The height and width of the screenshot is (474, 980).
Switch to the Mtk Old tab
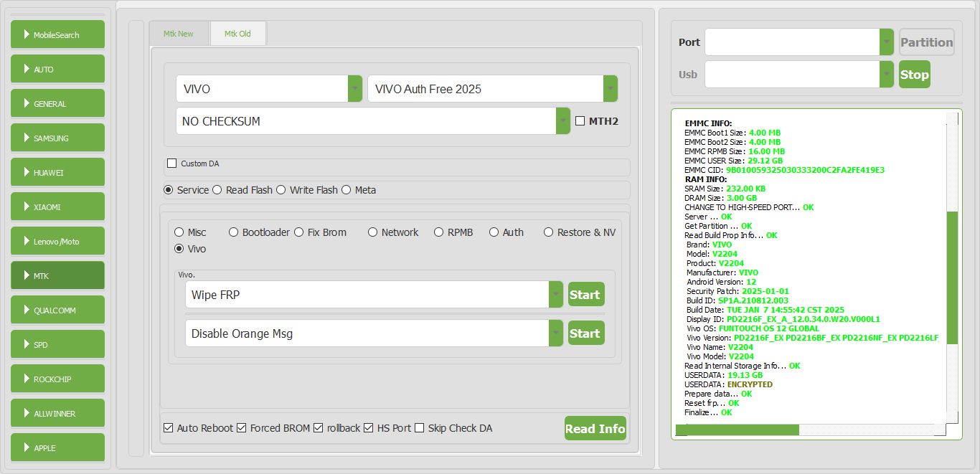tap(237, 34)
